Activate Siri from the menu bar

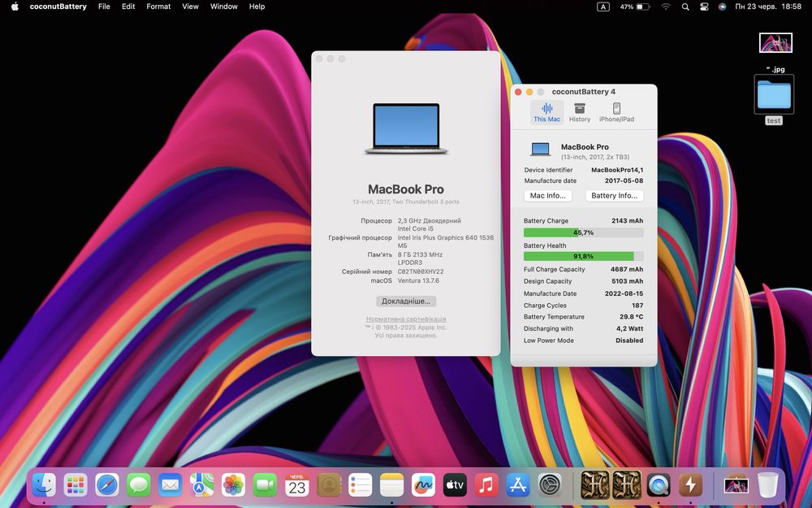723,7
